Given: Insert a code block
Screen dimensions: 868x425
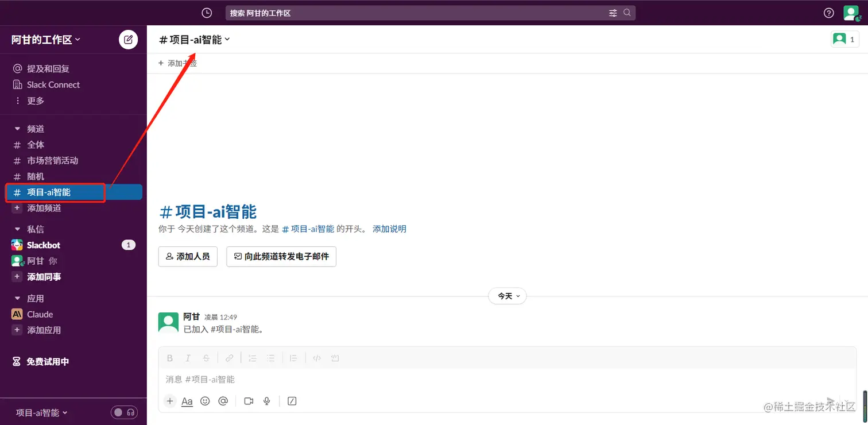Looking at the screenshot, I should 335,358.
